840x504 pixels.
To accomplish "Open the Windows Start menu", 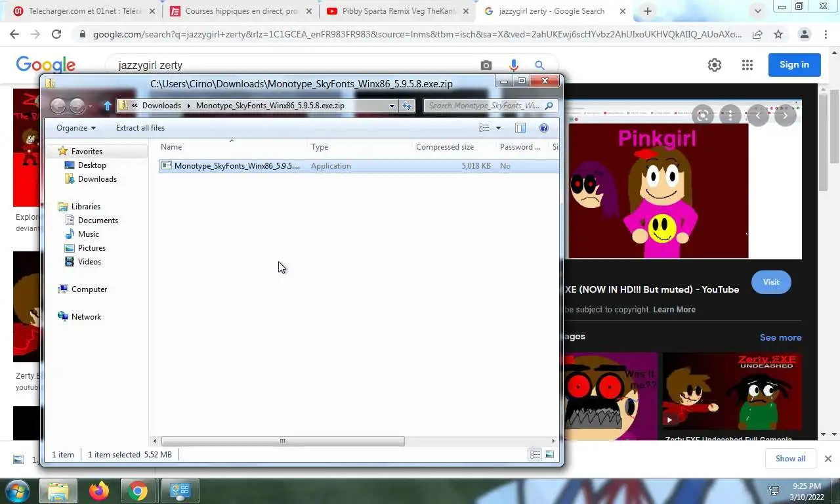I will coord(16,491).
